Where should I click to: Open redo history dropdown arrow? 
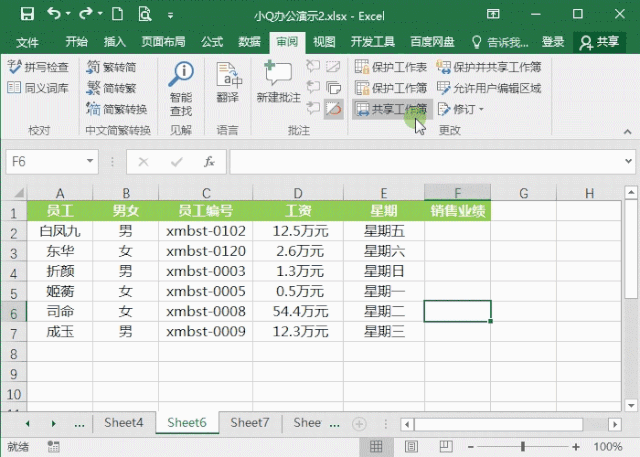(100, 14)
